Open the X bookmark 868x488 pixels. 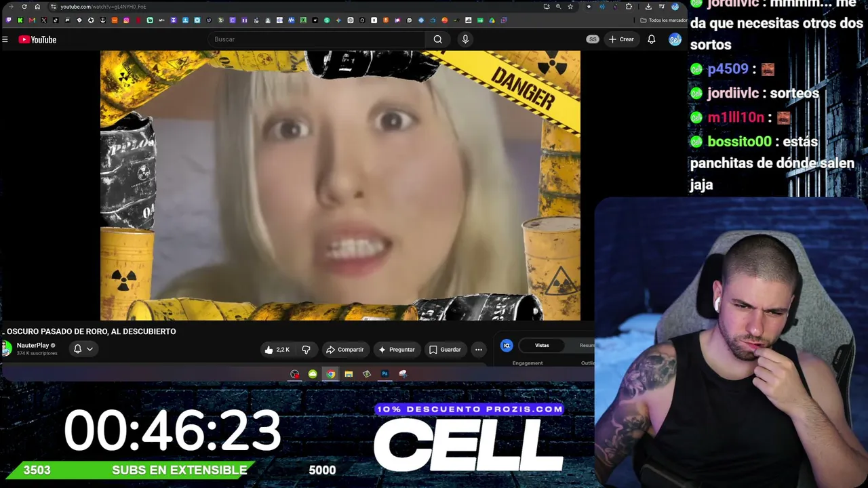(44, 20)
